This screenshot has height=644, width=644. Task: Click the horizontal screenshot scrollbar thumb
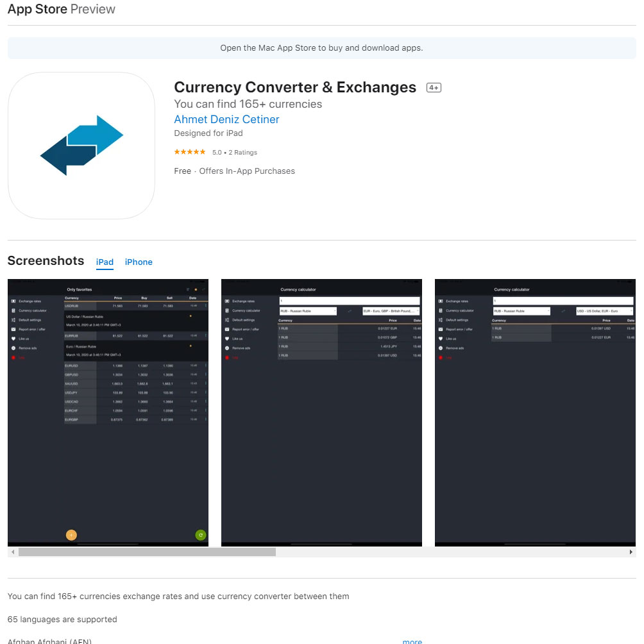tap(147, 552)
